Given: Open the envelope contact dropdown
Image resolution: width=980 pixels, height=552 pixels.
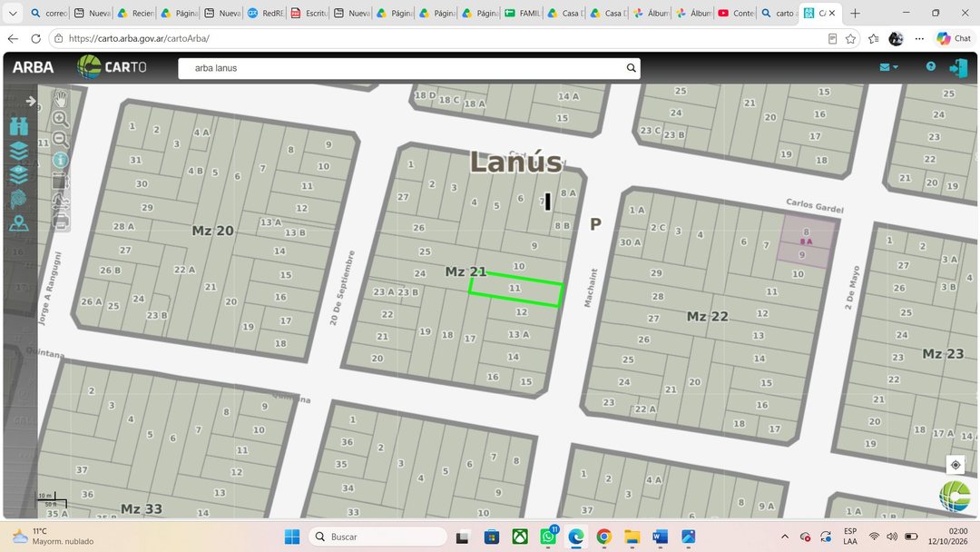Looking at the screenshot, I should [x=888, y=67].
